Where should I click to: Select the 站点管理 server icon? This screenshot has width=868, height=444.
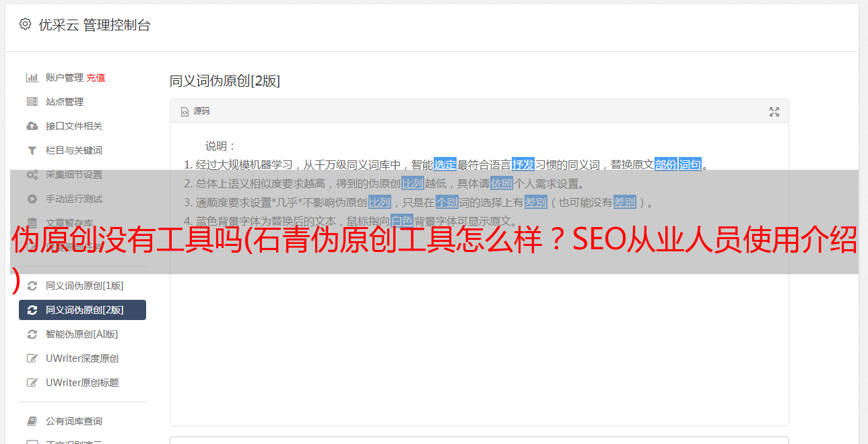(x=32, y=102)
